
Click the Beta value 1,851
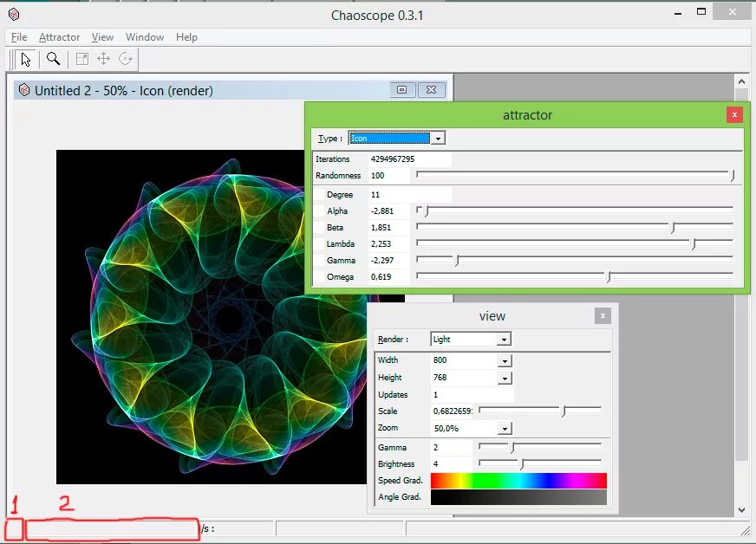[388, 228]
